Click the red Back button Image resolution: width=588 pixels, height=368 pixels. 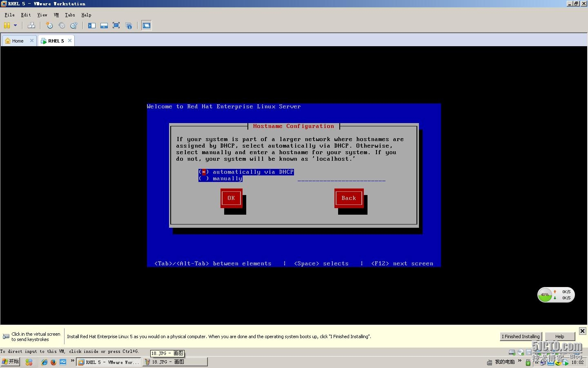click(x=349, y=198)
